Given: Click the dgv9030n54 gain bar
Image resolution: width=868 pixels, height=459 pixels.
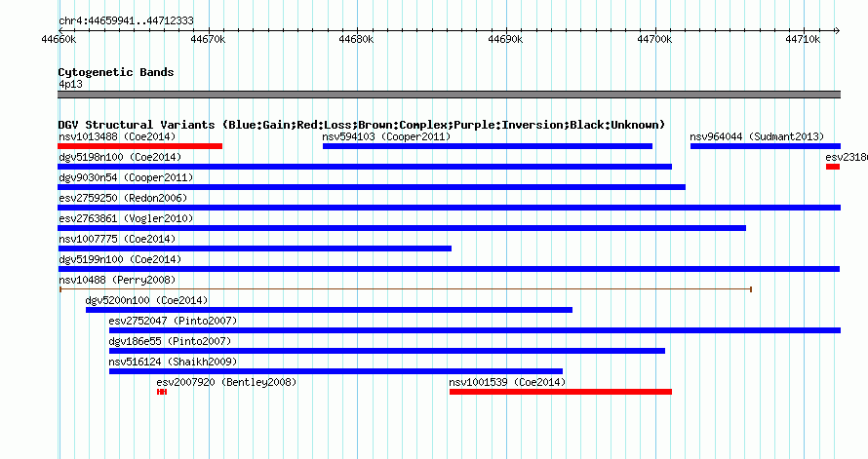Looking at the screenshot, I should (372, 187).
